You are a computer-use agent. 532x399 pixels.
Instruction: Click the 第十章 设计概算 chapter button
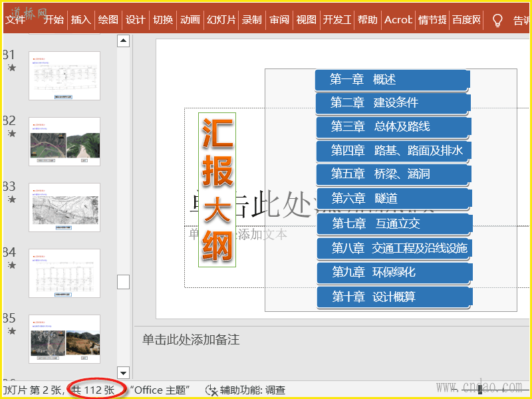tap(394, 297)
